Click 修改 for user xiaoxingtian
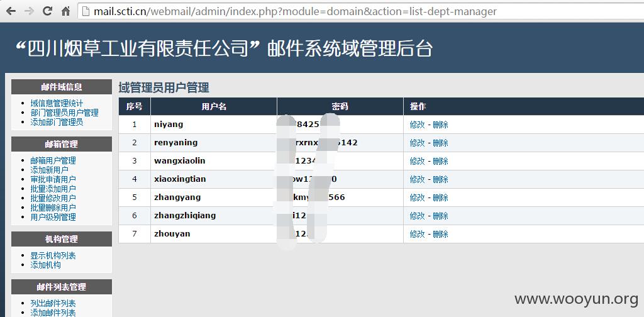 point(418,179)
